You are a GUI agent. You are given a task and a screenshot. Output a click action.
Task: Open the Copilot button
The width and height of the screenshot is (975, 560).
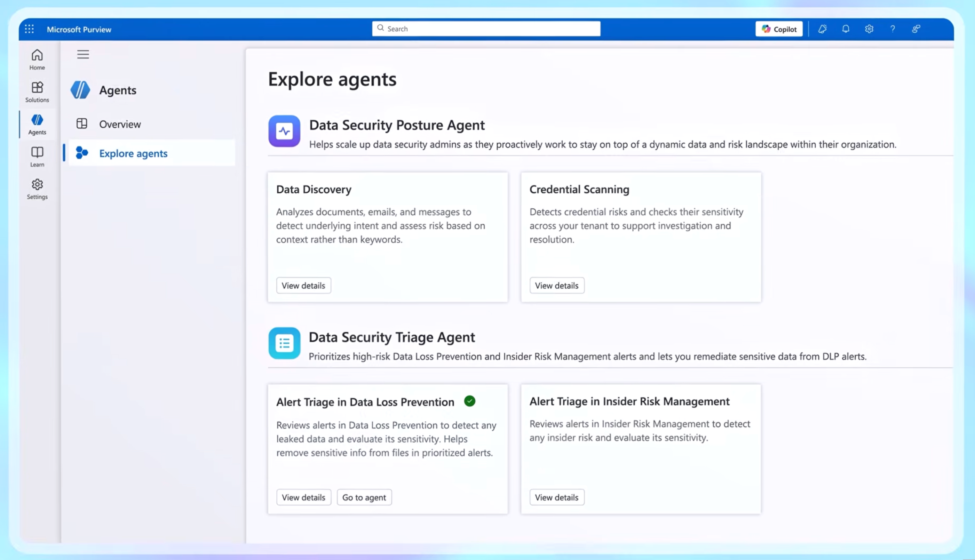pos(778,29)
